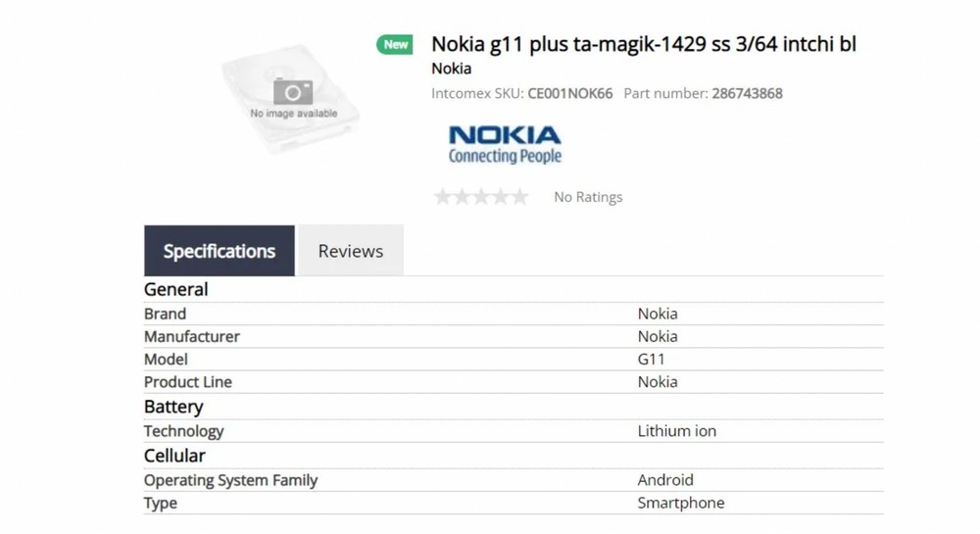Image resolution: width=980 pixels, height=534 pixels.
Task: Select the first rating star
Action: pyautogui.click(x=443, y=197)
